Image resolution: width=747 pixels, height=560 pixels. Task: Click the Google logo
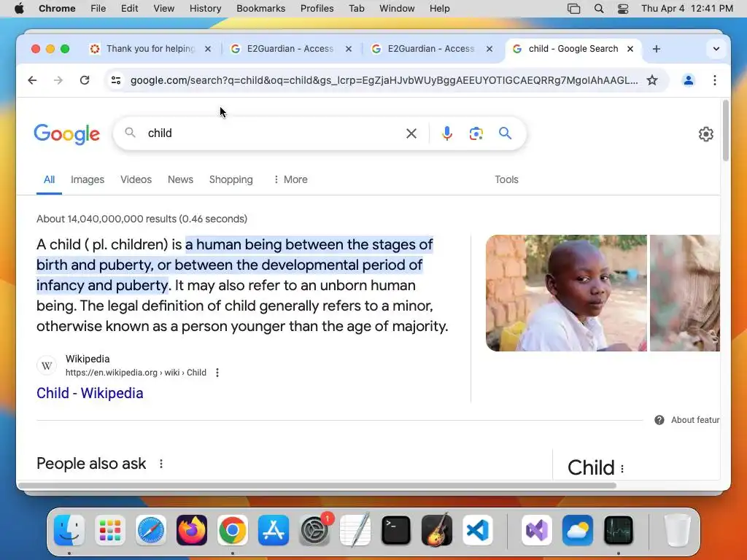[x=66, y=134]
